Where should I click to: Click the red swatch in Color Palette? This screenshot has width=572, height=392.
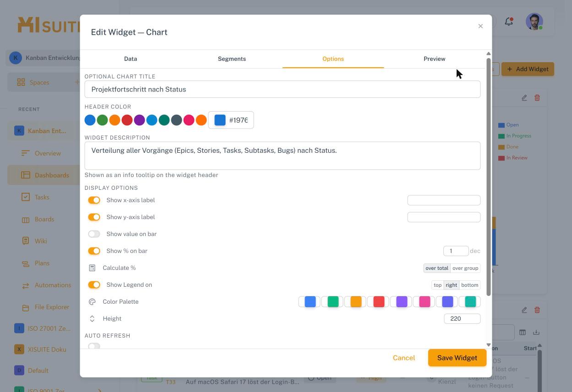click(x=379, y=301)
